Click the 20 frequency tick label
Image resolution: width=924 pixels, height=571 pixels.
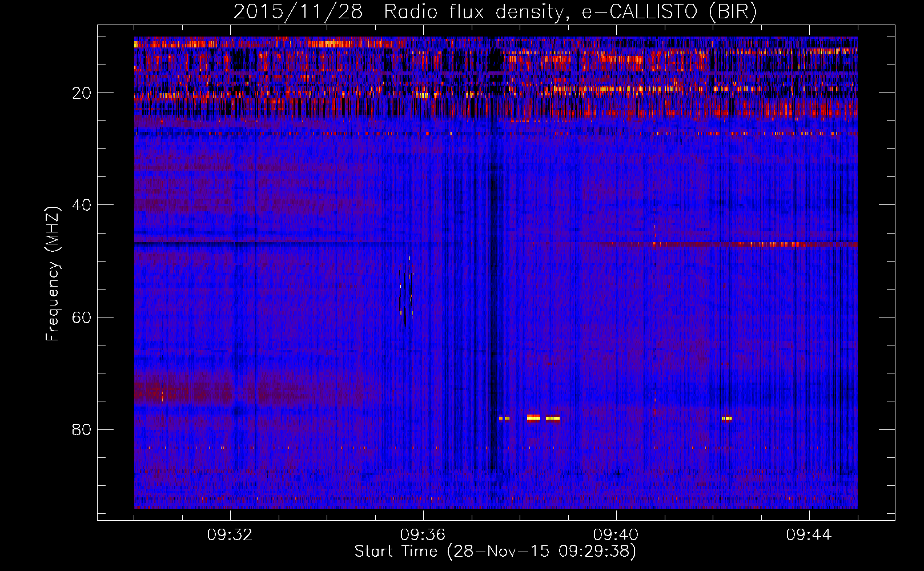[82, 93]
